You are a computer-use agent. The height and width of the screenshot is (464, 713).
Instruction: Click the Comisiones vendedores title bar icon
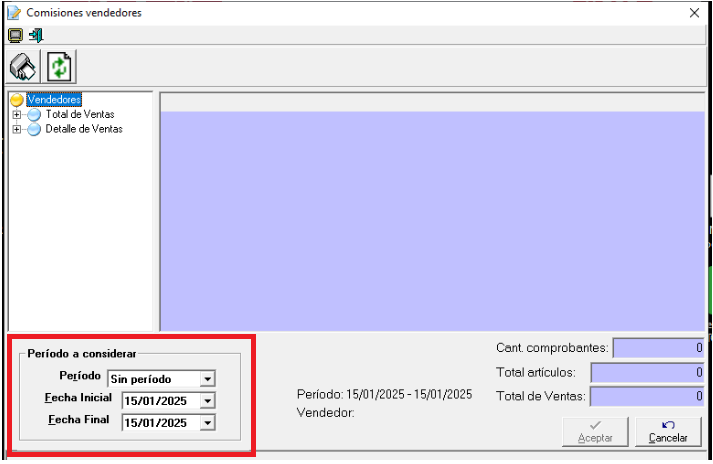coord(13,13)
